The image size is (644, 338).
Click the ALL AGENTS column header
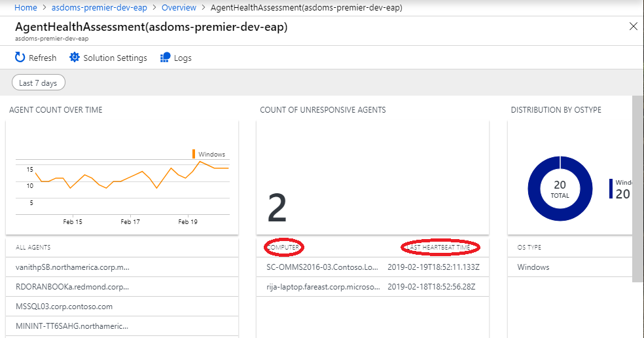pyautogui.click(x=33, y=247)
